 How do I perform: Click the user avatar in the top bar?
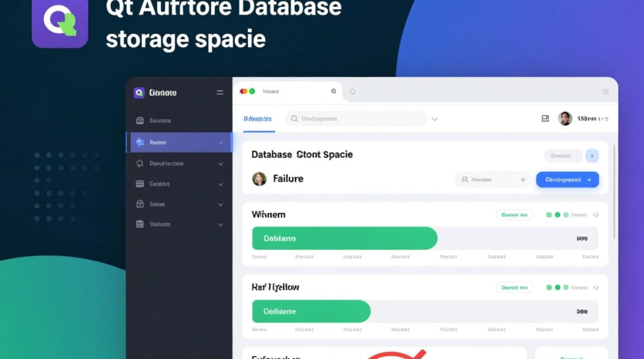(x=565, y=118)
